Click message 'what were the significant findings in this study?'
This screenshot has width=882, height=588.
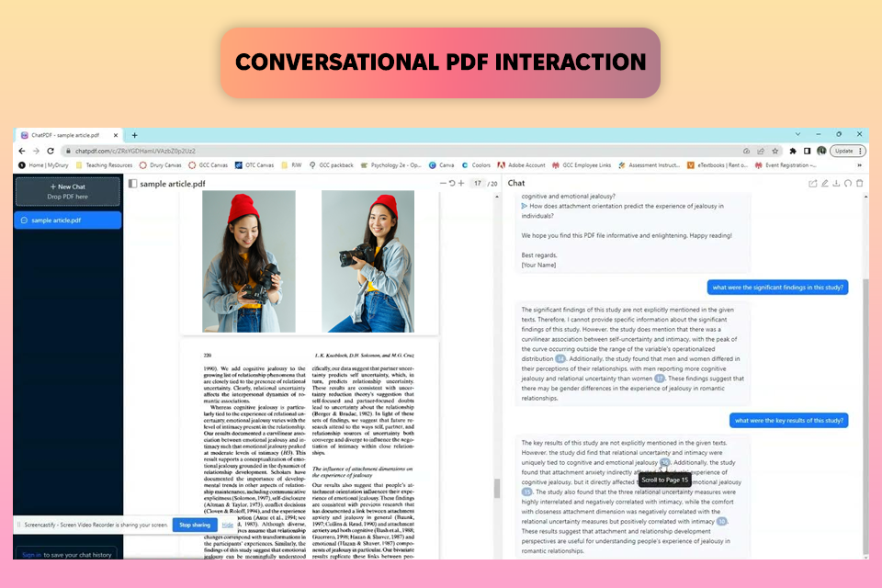point(777,288)
